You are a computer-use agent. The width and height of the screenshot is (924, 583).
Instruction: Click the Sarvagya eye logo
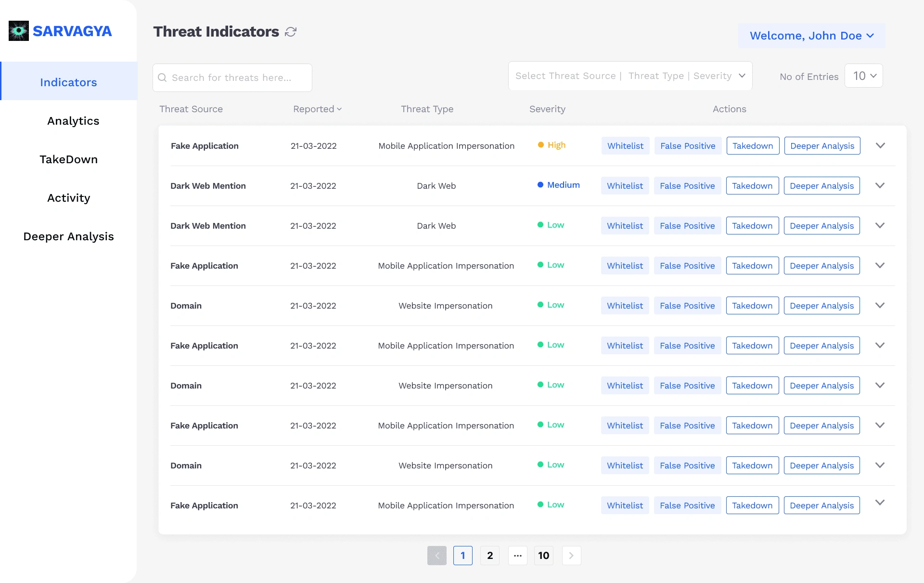pos(19,31)
